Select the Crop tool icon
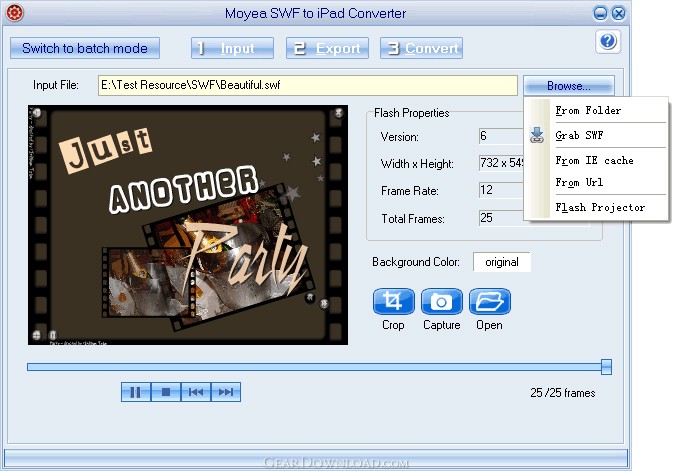 coord(394,301)
